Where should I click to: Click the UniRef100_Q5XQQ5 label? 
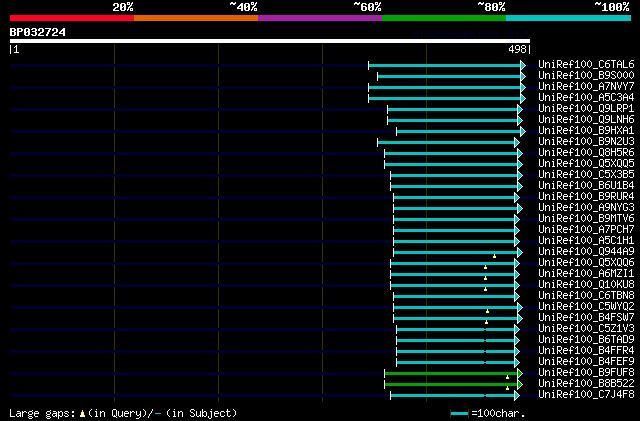coord(586,164)
